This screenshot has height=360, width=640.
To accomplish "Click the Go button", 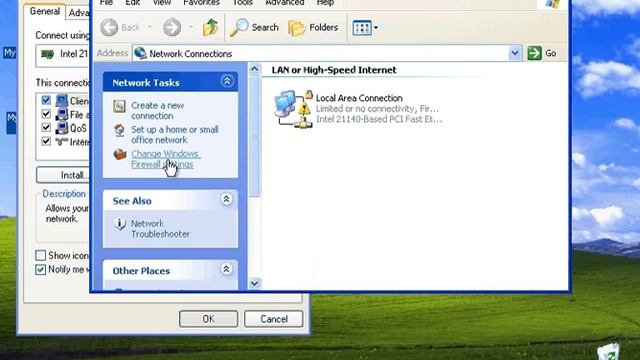I will tap(542, 53).
